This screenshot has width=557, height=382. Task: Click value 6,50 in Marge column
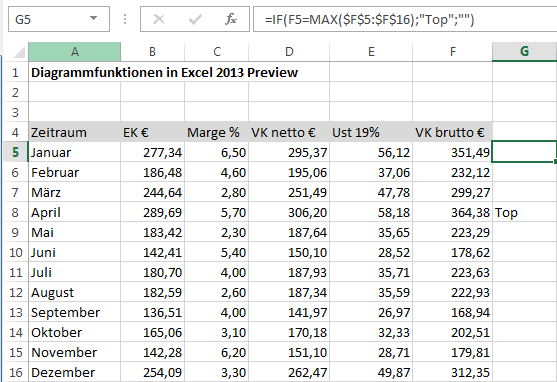tap(217, 152)
